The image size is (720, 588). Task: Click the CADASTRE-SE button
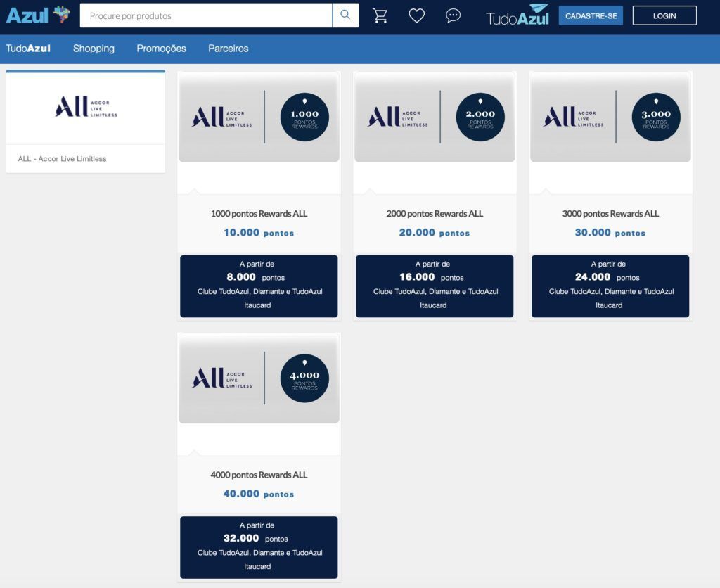coord(591,15)
